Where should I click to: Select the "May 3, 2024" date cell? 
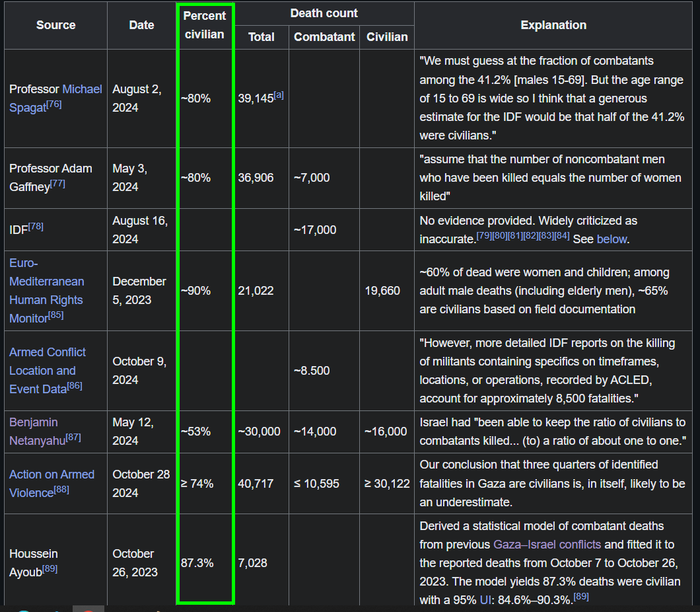point(141,178)
